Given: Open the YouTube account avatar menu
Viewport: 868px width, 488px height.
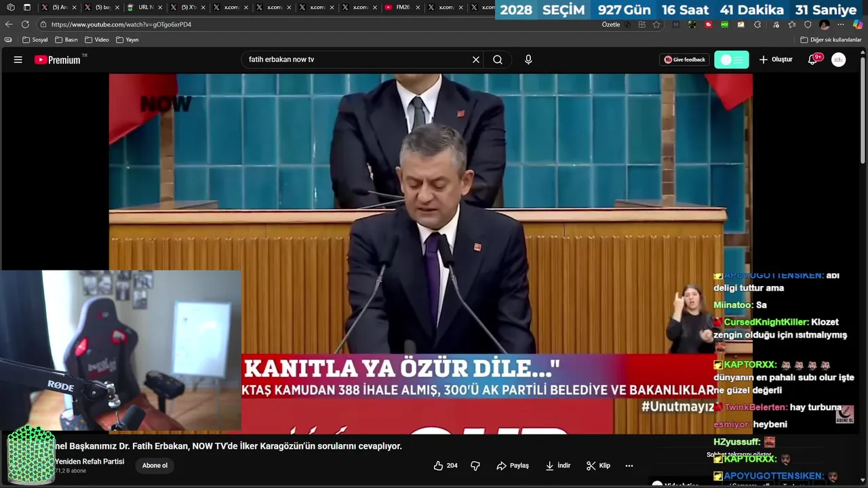Looking at the screenshot, I should tap(839, 60).
